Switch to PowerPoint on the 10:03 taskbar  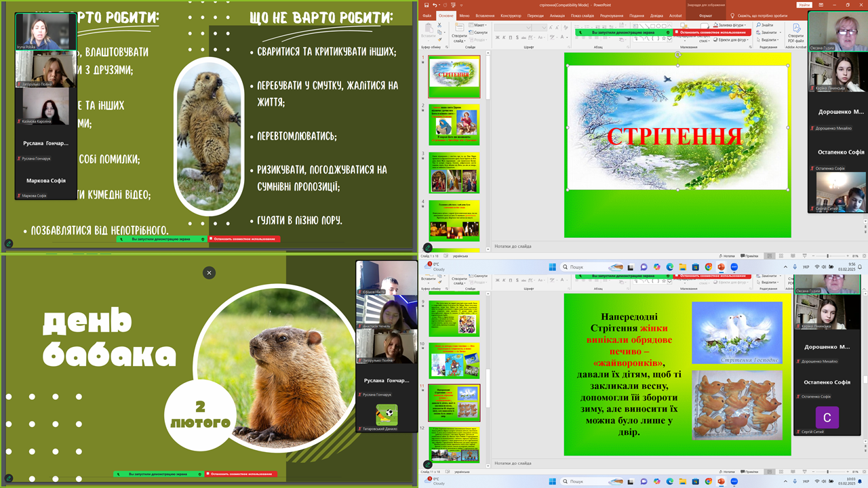tap(721, 482)
